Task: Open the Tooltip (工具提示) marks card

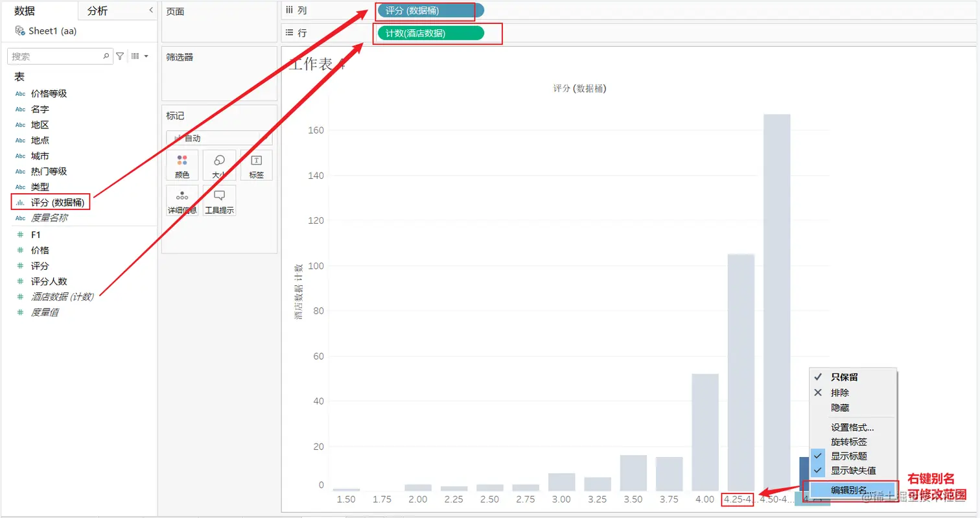Action: coord(219,200)
